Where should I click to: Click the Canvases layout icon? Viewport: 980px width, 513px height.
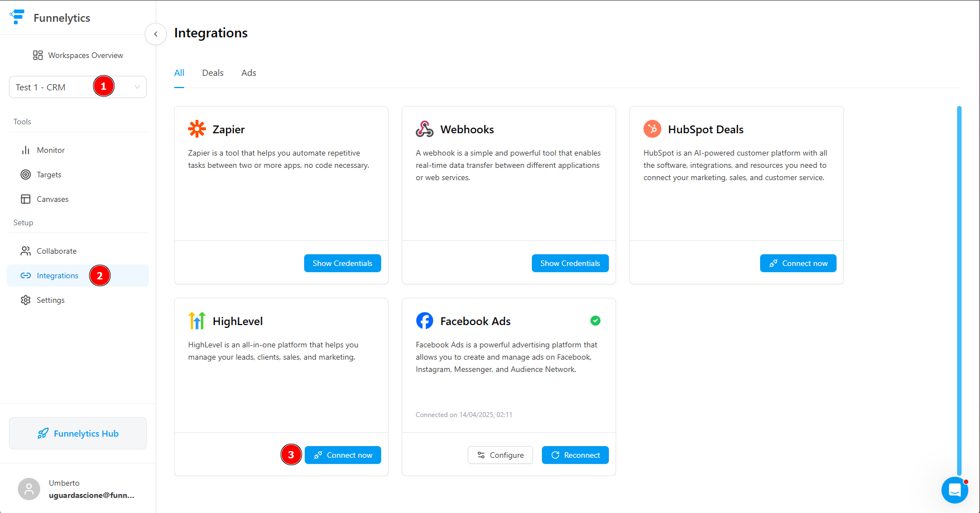(26, 199)
